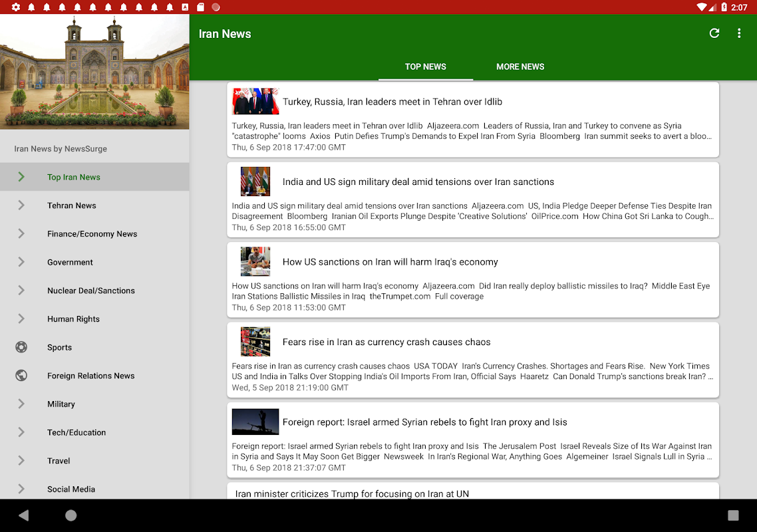The image size is (757, 532).
Task: Click silhouette thumbnail of Syrian rebels article
Action: pos(255,422)
